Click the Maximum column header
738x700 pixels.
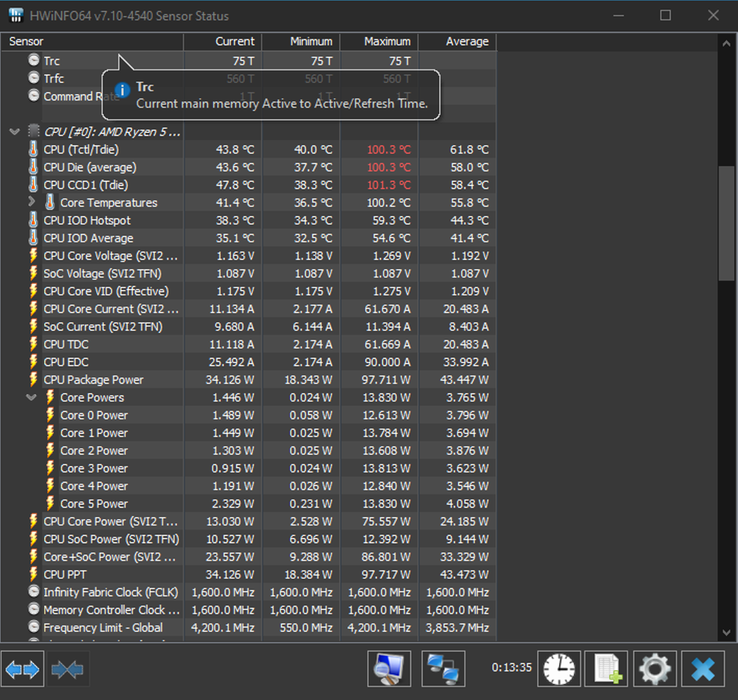click(379, 41)
